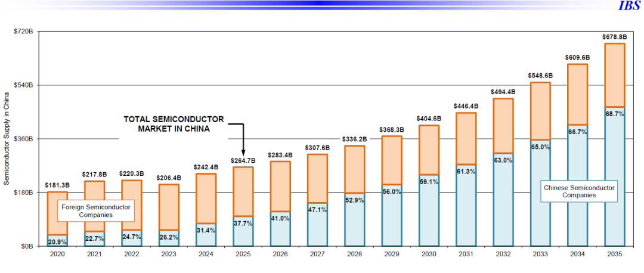Click the Semiconductor Supply in China axis title

6,138
